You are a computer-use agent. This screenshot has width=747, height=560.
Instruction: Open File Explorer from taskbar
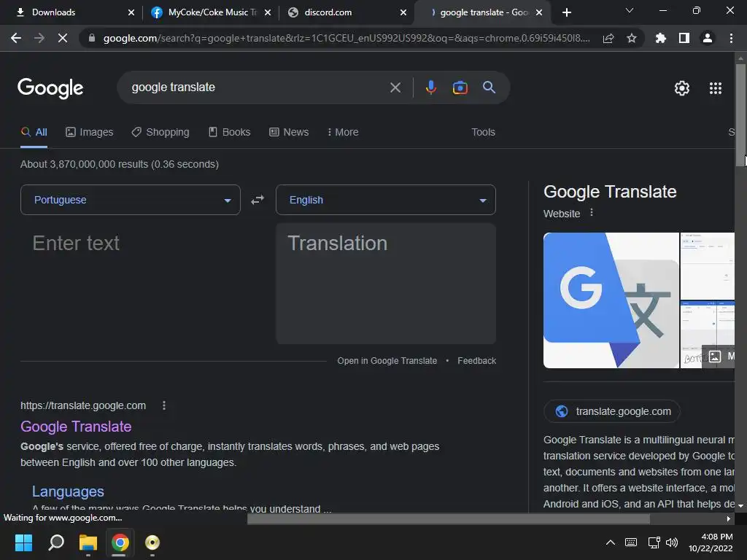pyautogui.click(x=88, y=542)
